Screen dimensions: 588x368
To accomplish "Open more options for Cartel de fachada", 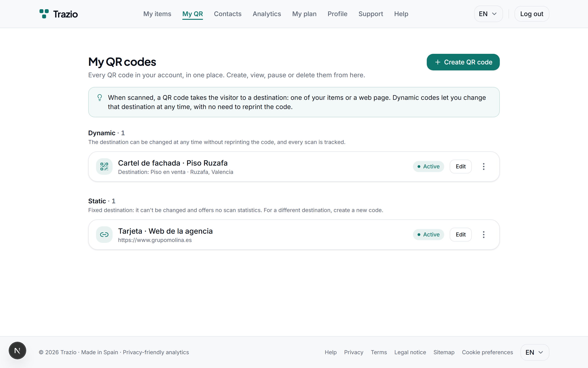I will click(483, 167).
